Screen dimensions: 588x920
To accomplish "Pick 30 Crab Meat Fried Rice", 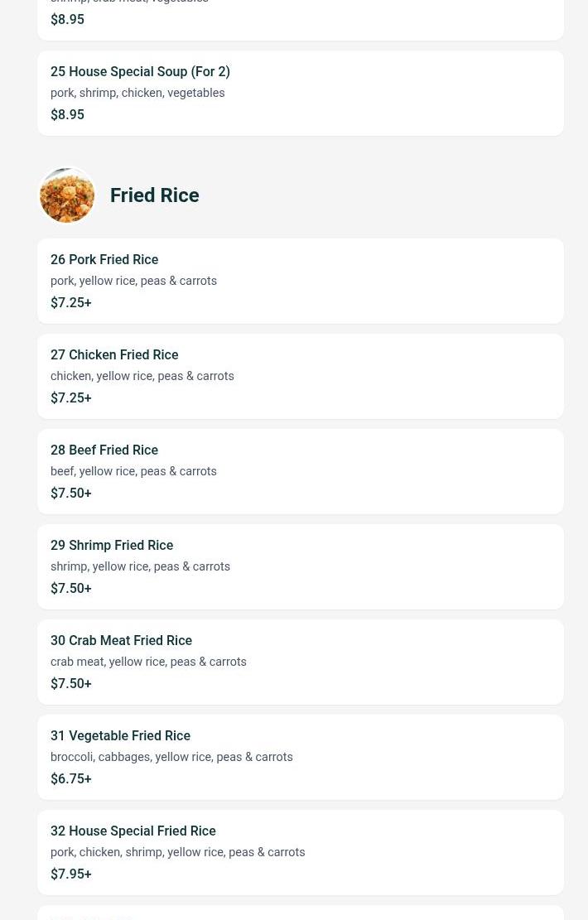I will [121, 641].
